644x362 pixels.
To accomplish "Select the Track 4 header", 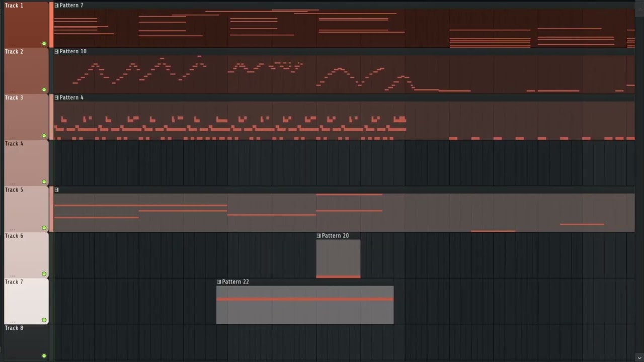I will point(26,162).
